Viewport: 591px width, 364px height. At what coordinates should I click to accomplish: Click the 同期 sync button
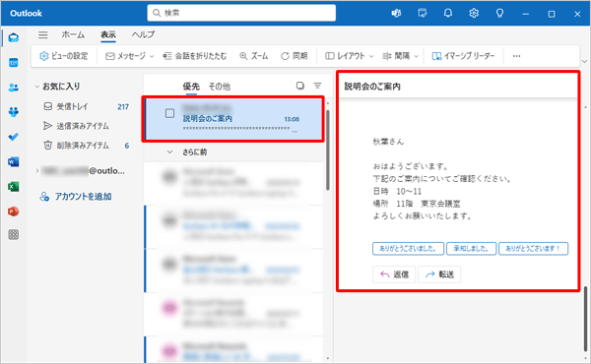(295, 56)
